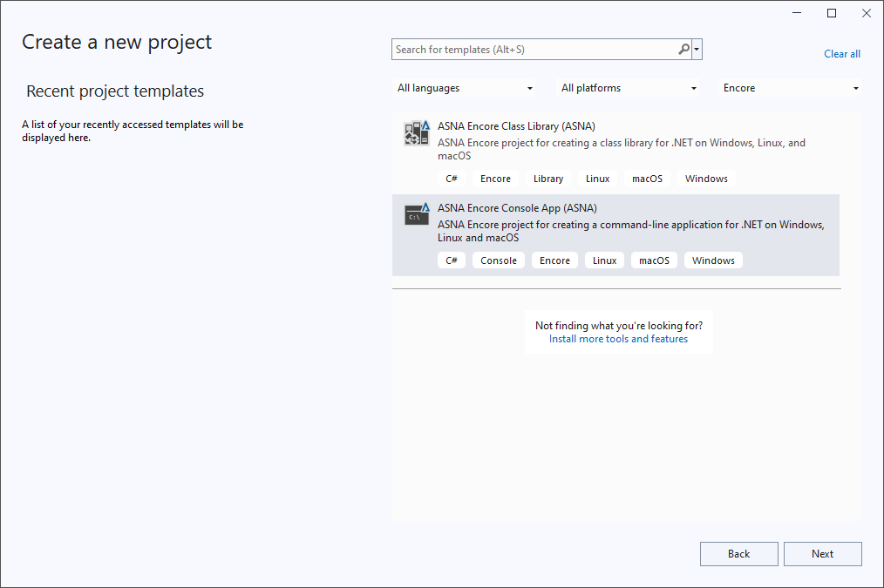Open the search history dropdown arrow
Image resolution: width=884 pixels, height=588 pixels.
pos(697,50)
